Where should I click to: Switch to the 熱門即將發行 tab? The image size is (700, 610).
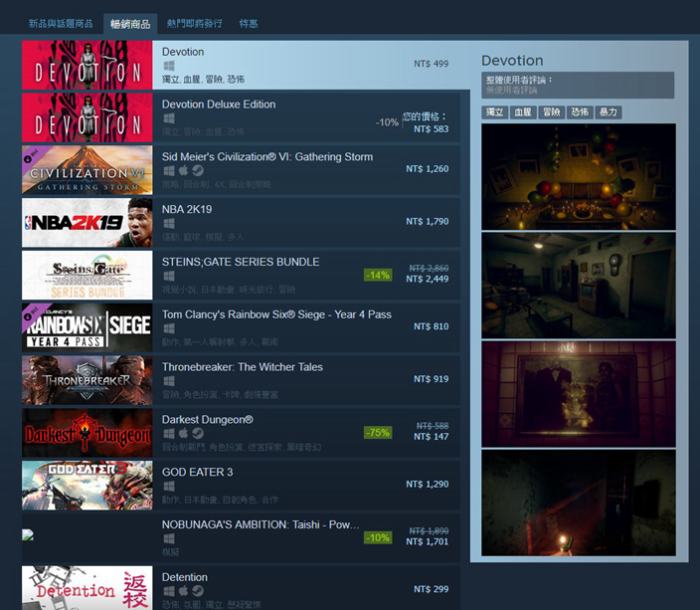194,24
